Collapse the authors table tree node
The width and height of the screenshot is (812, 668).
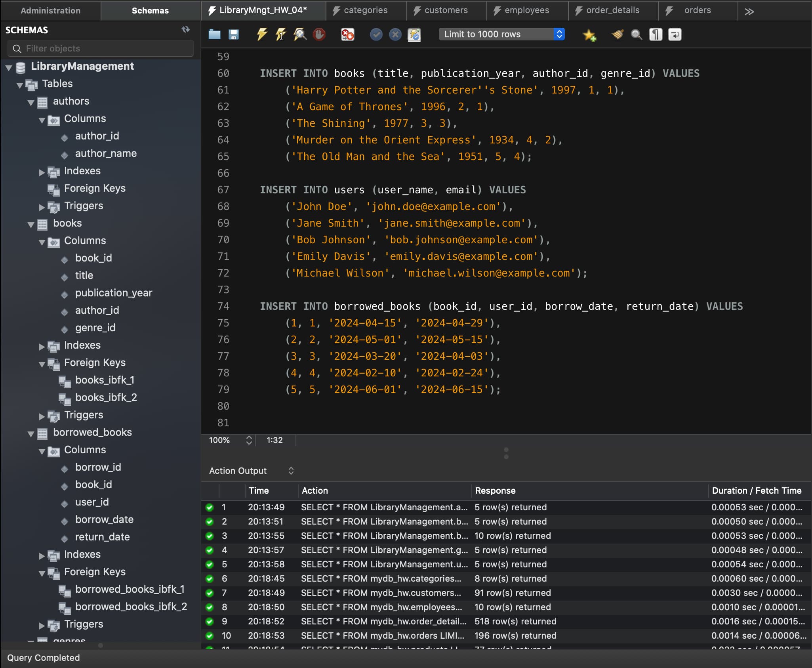click(x=31, y=103)
